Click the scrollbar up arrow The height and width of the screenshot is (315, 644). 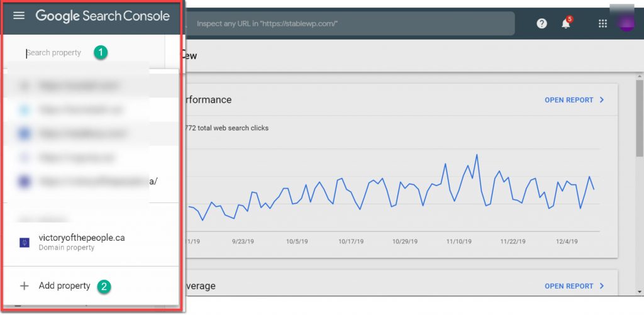(640, 77)
